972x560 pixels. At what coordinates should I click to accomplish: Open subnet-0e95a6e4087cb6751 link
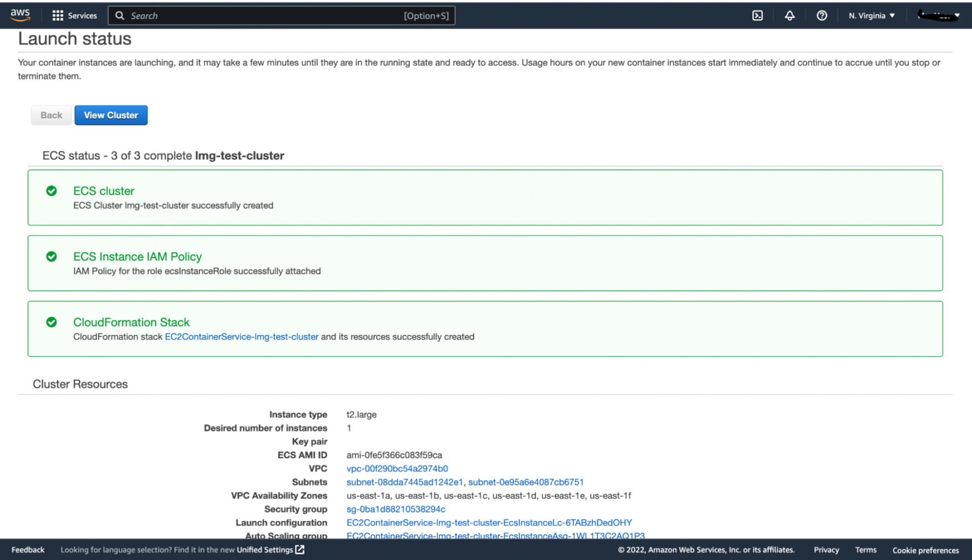pyautogui.click(x=526, y=482)
